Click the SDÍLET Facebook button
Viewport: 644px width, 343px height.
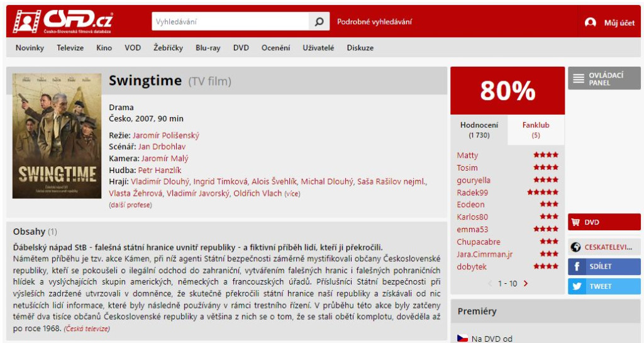604,267
